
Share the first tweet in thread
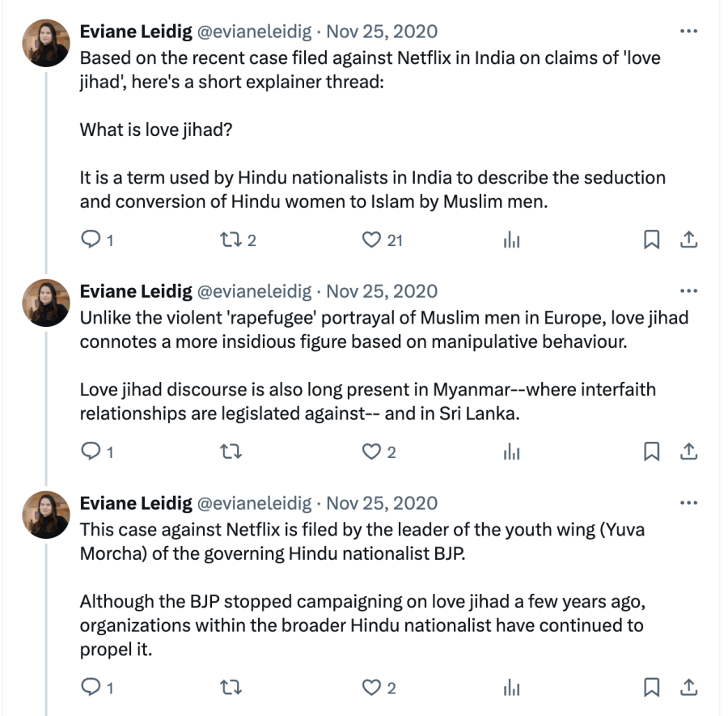[689, 240]
